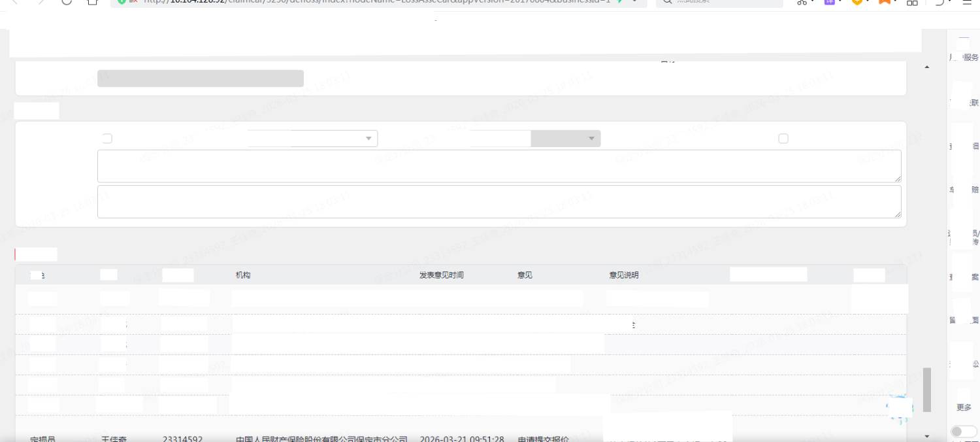Click the browser home icon

click(92, 2)
